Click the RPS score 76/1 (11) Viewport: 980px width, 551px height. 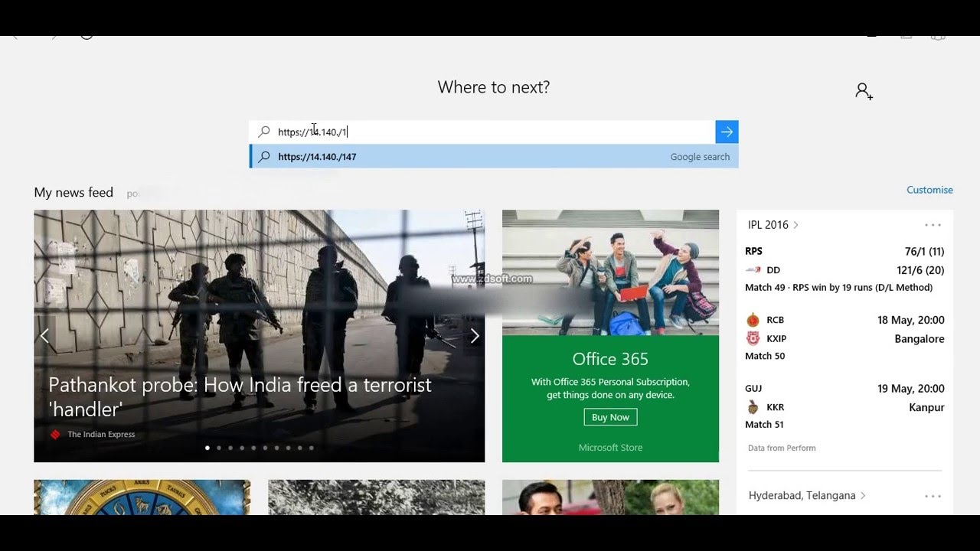(x=924, y=251)
